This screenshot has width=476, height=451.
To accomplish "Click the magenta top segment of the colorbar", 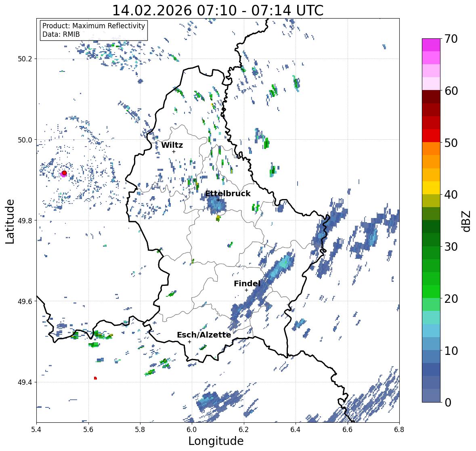I will click(x=431, y=45).
